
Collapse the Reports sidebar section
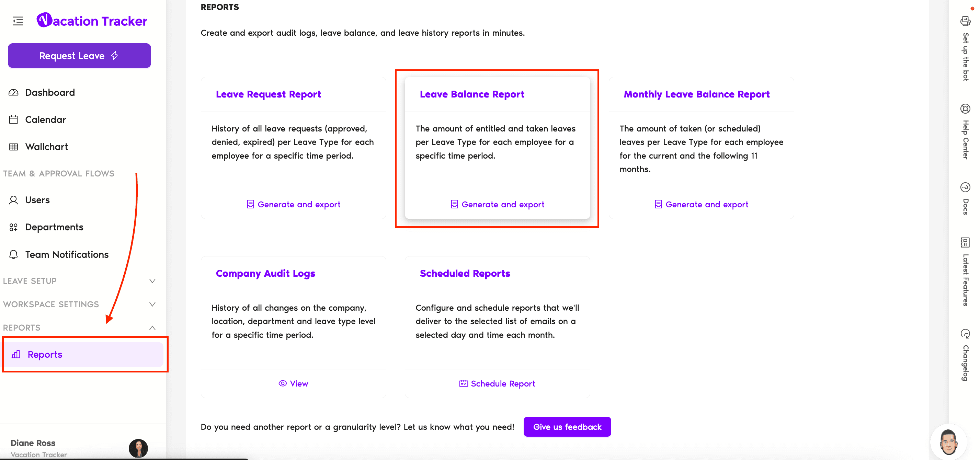(x=152, y=327)
